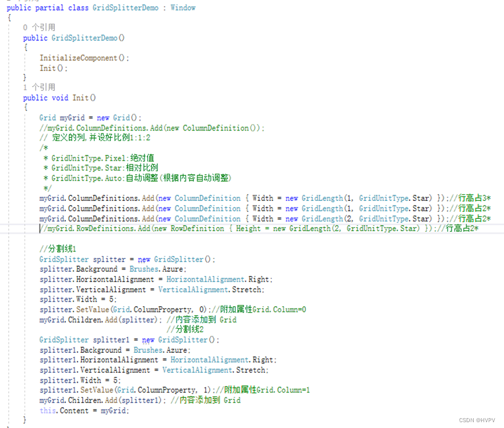Click the line 'GridSplitter splitter1 = new GridSplitter();'

(129, 339)
